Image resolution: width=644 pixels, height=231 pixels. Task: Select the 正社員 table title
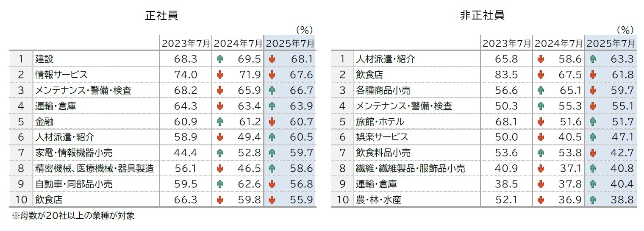coord(161,15)
